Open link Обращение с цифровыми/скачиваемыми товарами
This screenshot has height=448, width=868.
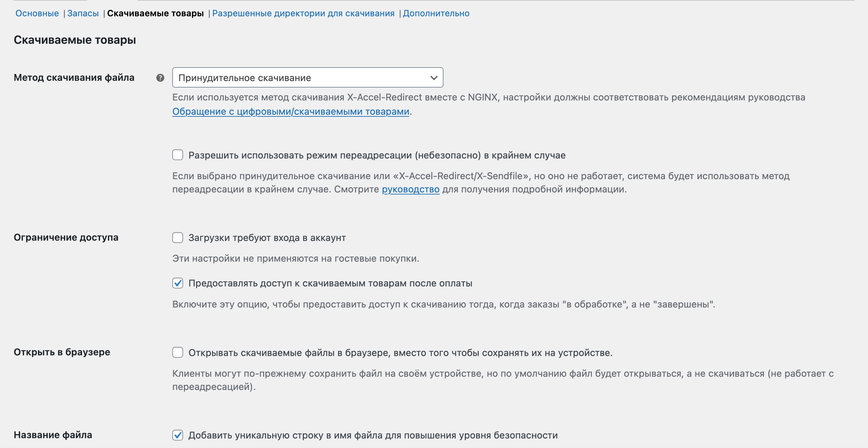[291, 111]
